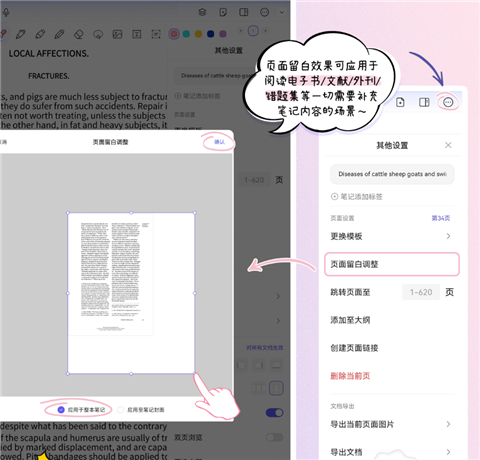Click the top-left crop handle of margin frame
Screen dimensions: 480x460
pos(68,213)
